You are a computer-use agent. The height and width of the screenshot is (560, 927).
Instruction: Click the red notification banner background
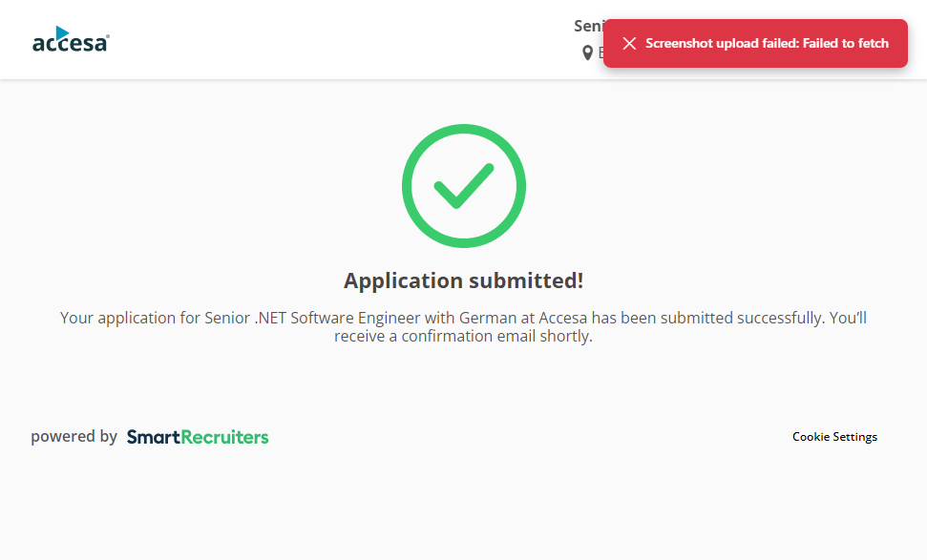[754, 59]
